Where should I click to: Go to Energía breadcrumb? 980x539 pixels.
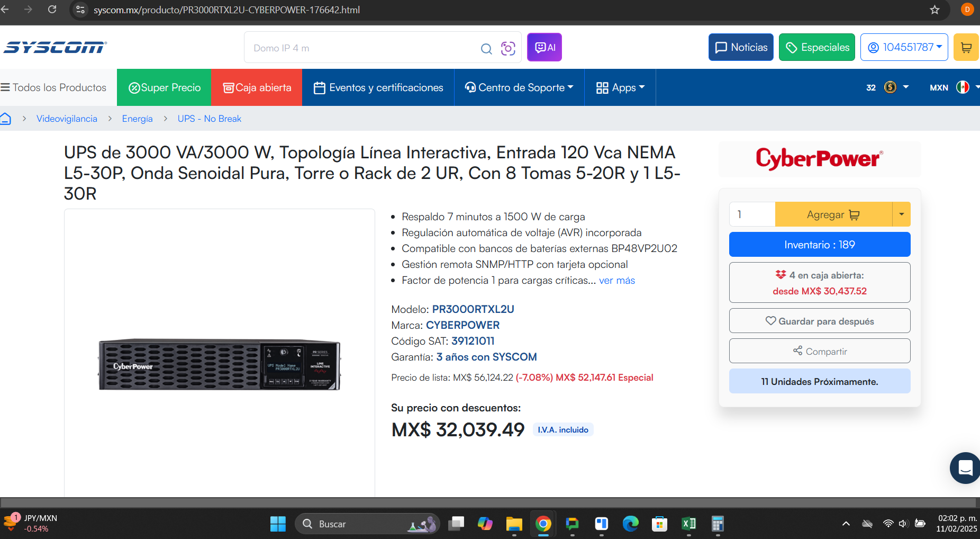coord(137,119)
